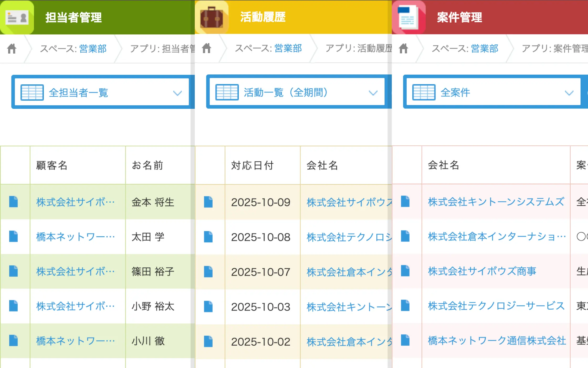Image resolution: width=588 pixels, height=368 pixels.
Task: Open 株式会社キントーンシステムズ company link
Action: (496, 202)
